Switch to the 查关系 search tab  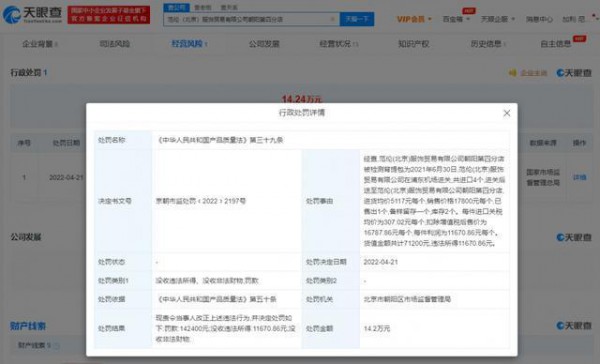pos(229,7)
